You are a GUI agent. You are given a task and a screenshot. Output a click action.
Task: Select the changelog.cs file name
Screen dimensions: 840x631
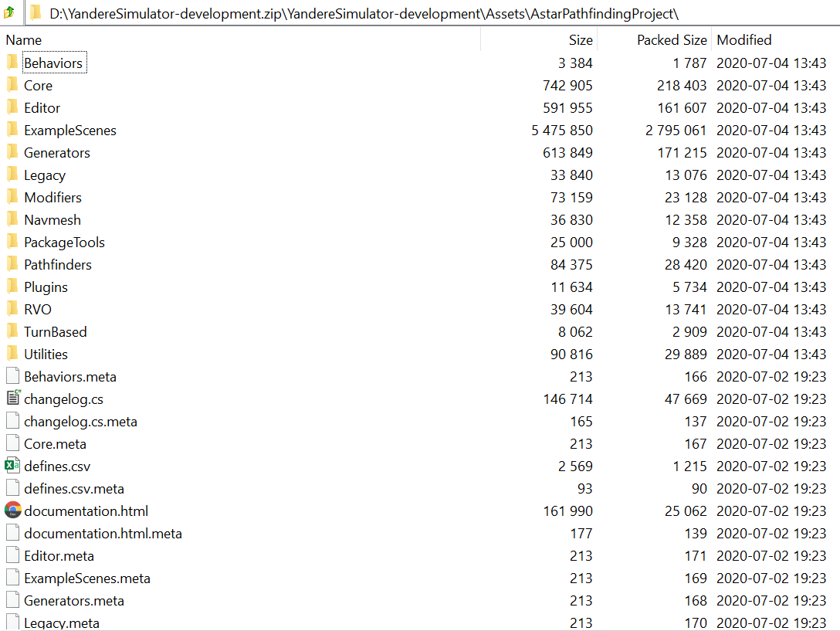(x=63, y=399)
